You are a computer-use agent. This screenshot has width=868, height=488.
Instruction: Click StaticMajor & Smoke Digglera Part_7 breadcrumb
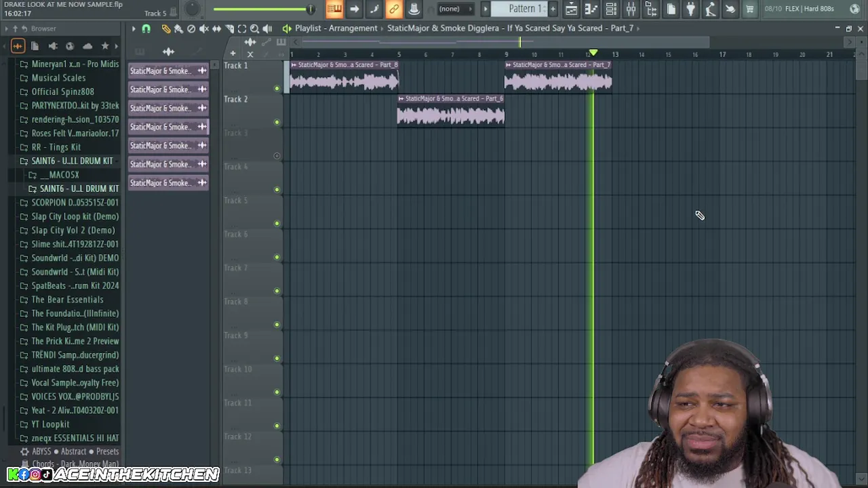point(510,28)
